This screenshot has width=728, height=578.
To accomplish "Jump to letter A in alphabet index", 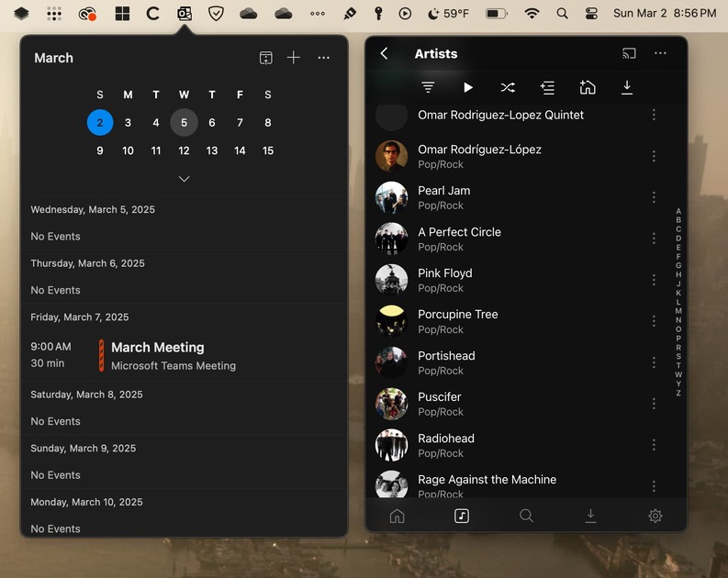I will tap(678, 211).
